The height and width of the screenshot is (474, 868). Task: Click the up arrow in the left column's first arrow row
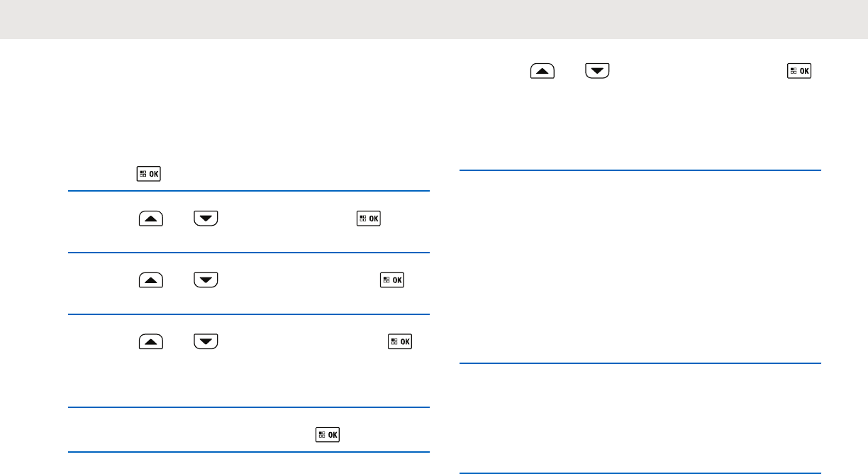[150, 220]
